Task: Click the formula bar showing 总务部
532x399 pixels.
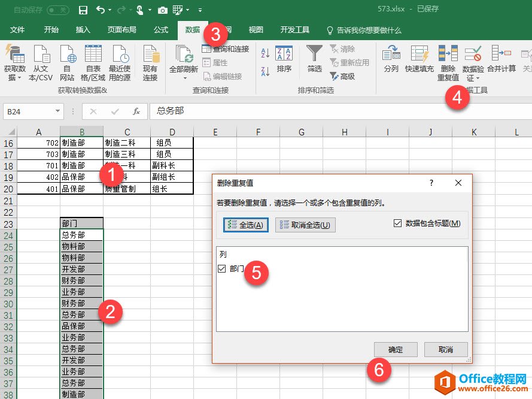Action: click(335, 111)
